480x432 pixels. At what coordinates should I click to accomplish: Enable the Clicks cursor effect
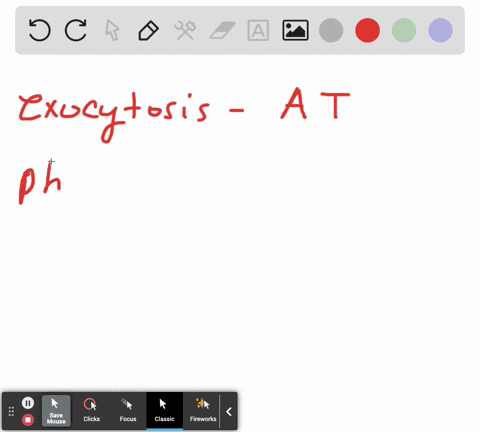[91, 411]
